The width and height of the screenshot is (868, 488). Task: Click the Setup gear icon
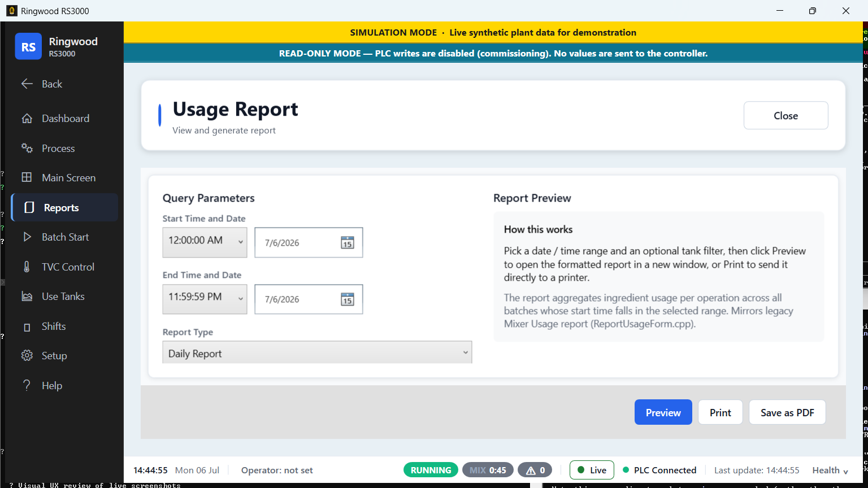pyautogui.click(x=27, y=355)
